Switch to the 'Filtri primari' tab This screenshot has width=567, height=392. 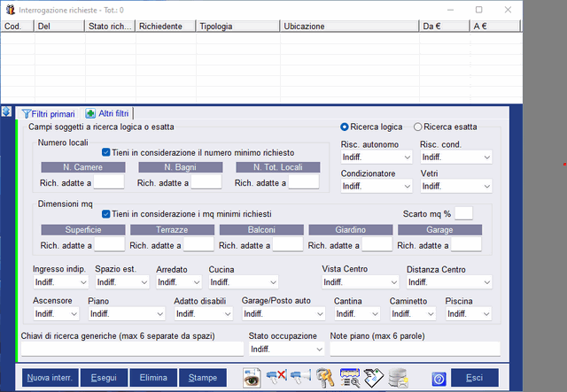49,113
